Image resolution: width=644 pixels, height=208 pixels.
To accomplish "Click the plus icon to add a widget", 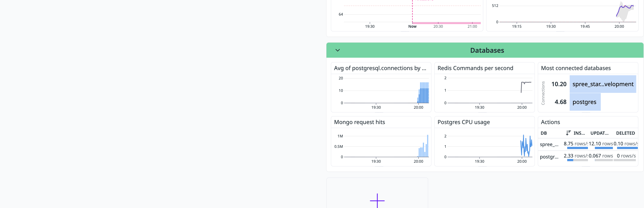I will 377,201.
